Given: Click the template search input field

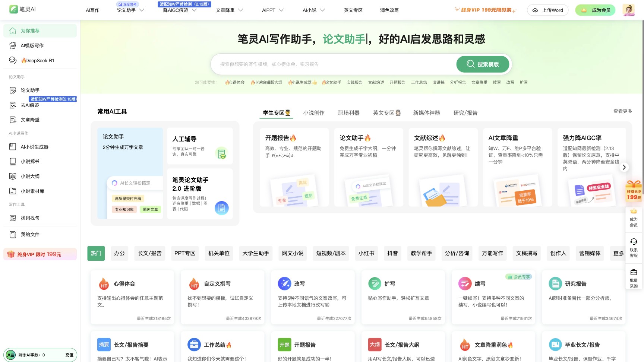Looking at the screenshot, I should 328,64.
